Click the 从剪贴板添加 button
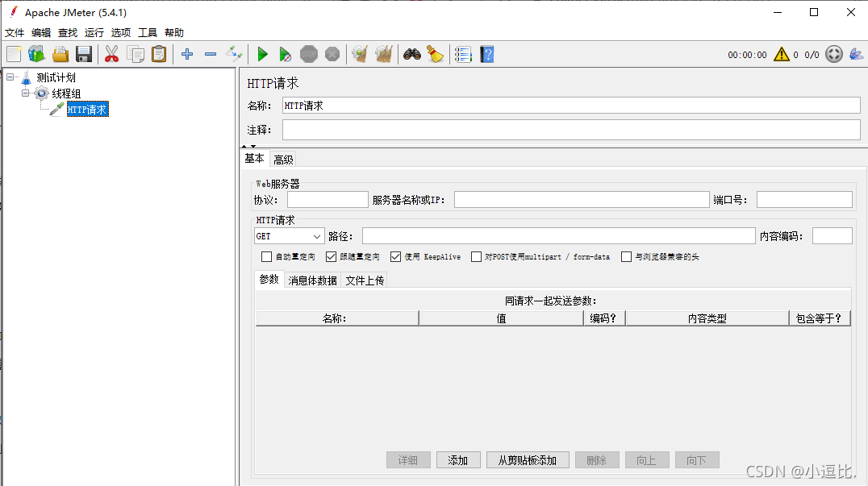Viewport: 868px width, 486px height. pyautogui.click(x=528, y=460)
